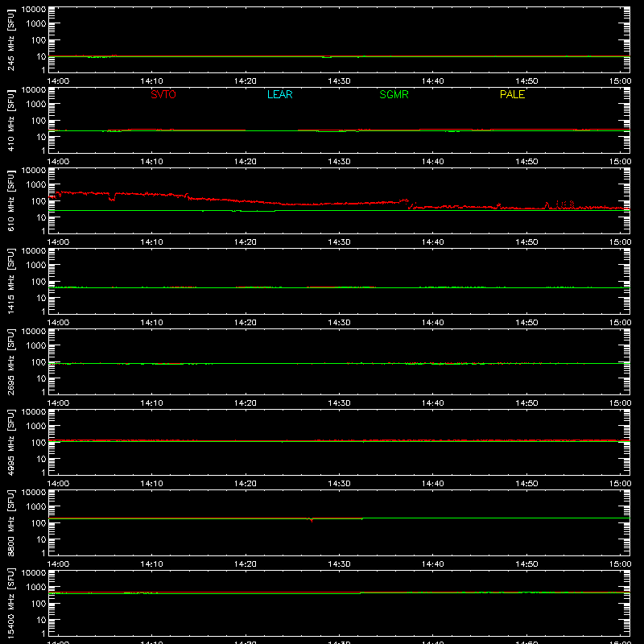Click the 1000 tick label on 15400 MHz axis
Viewport: 644px width, 644px height.
pyautogui.click(x=36, y=588)
